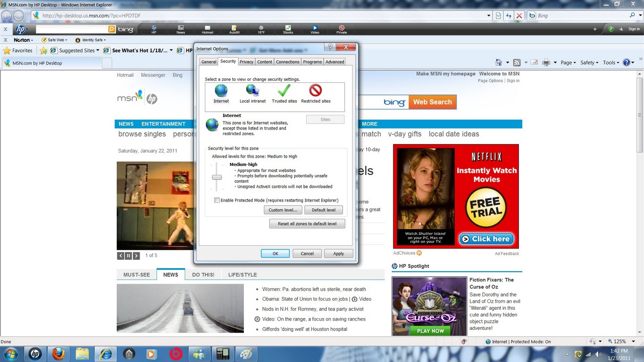Toggle Private browsing in the HP toolbar
The height and width of the screenshot is (362, 644).
point(342,29)
